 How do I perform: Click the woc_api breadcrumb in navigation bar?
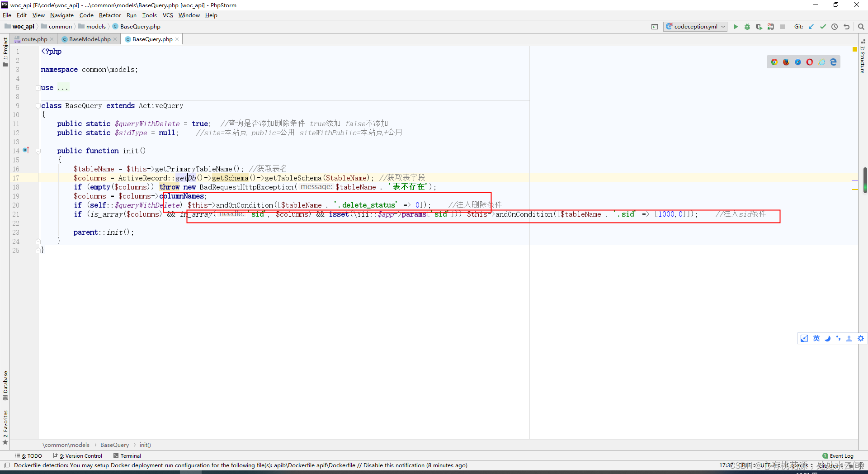(x=19, y=27)
